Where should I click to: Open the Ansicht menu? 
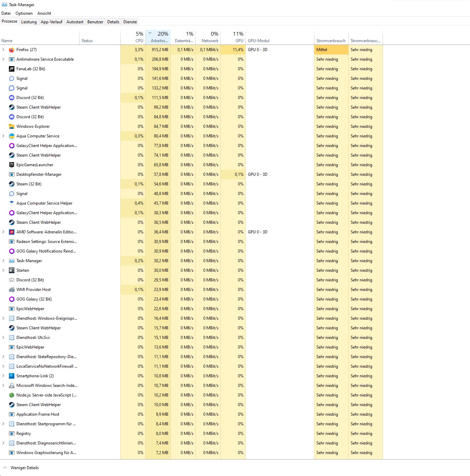[44, 13]
